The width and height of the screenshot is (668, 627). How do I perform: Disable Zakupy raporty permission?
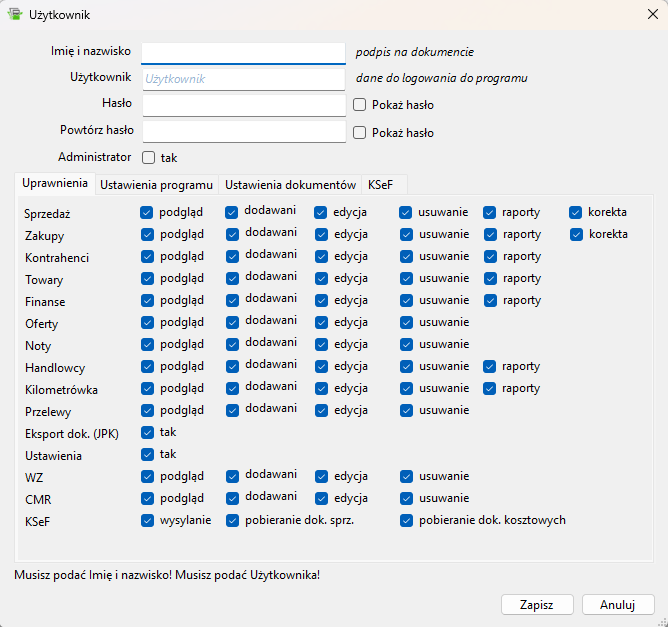(491, 234)
